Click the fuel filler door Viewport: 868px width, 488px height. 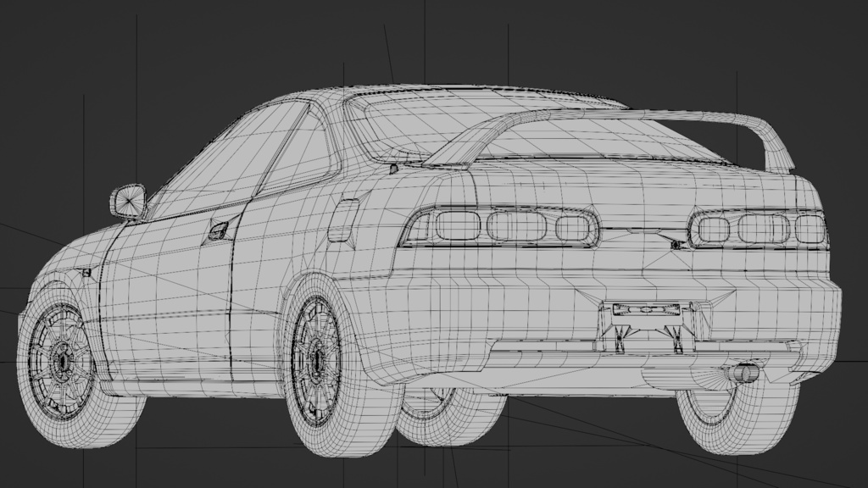(x=342, y=220)
